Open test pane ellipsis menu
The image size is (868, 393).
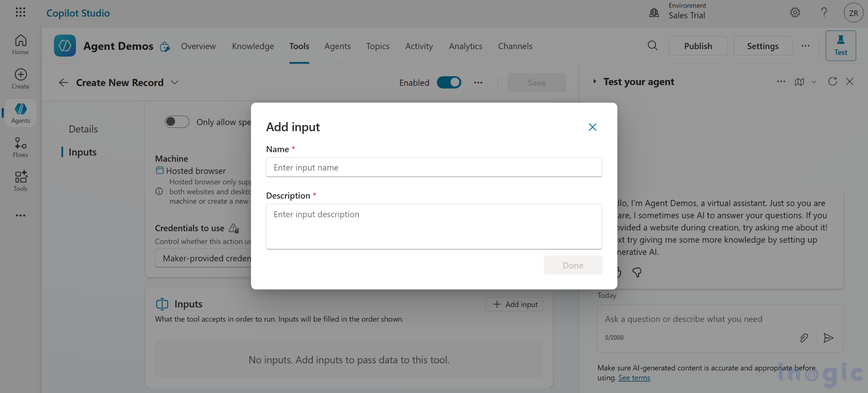781,81
